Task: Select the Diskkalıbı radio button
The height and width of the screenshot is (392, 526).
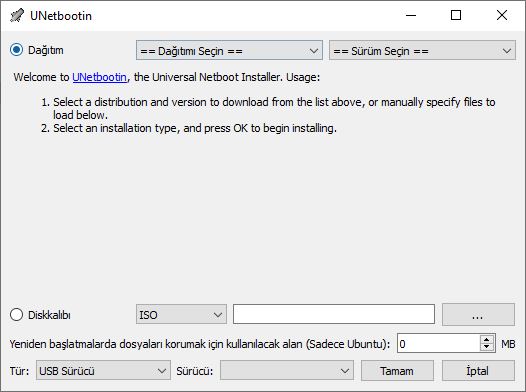Action: click(x=16, y=315)
